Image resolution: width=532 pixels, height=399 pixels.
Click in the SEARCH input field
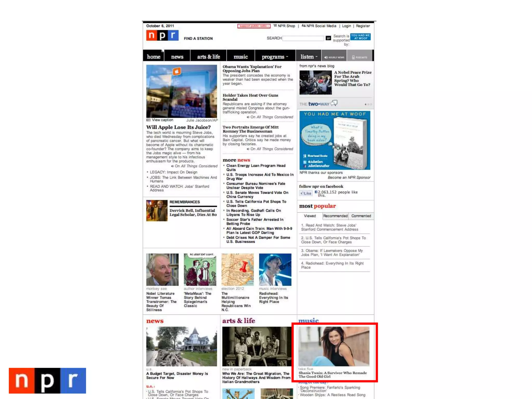[x=303, y=38]
